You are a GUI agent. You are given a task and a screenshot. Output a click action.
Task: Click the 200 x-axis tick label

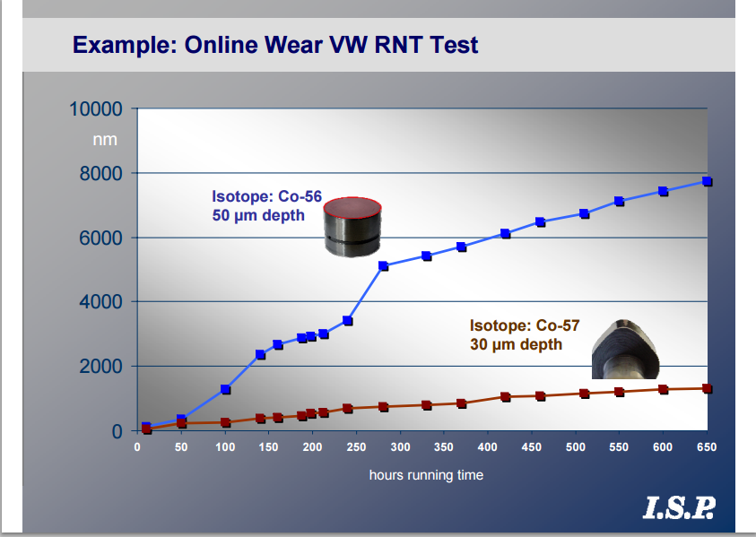coord(312,447)
